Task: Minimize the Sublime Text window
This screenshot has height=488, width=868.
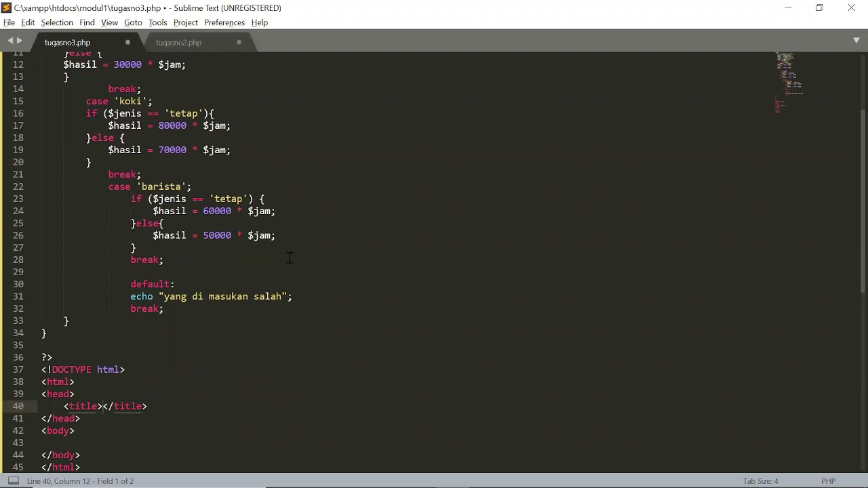Action: tap(788, 8)
